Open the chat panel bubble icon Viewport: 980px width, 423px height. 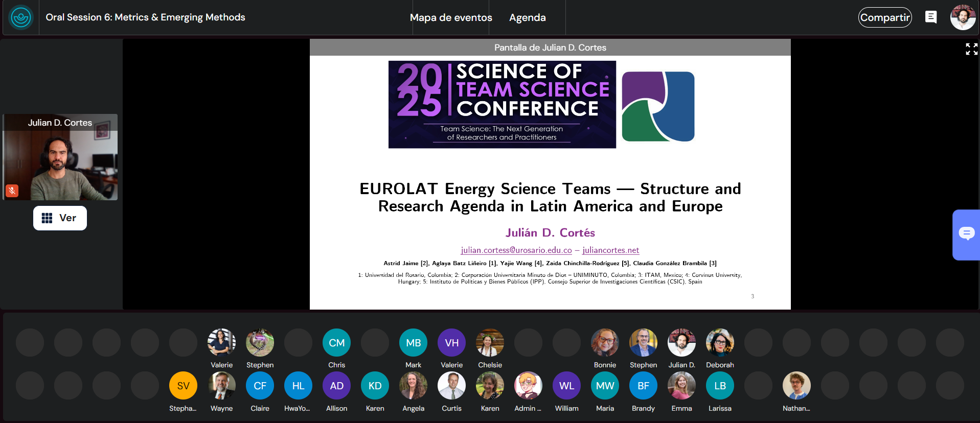click(966, 234)
